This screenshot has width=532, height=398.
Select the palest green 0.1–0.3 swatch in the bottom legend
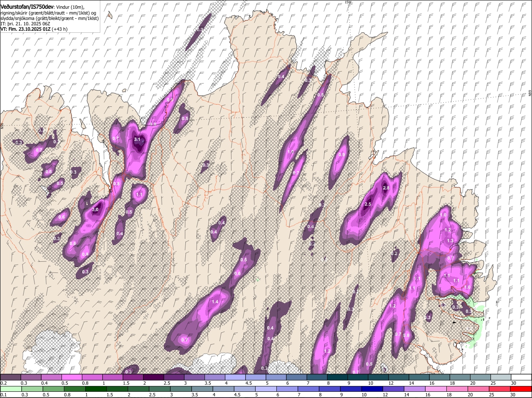(x=10, y=389)
